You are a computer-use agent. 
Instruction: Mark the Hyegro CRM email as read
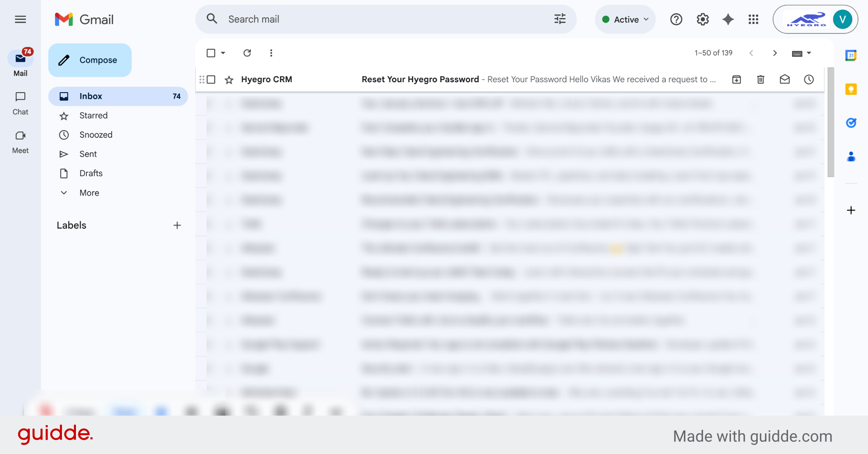coord(785,79)
